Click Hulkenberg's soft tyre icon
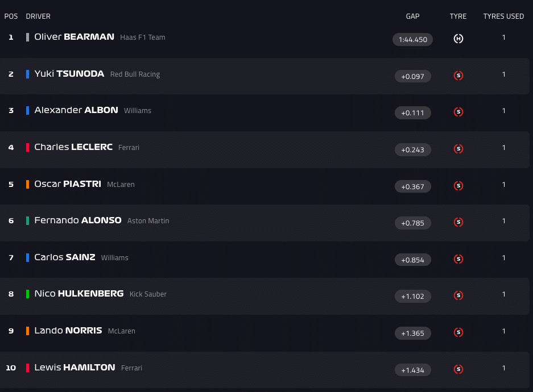533x392 pixels. point(458,295)
